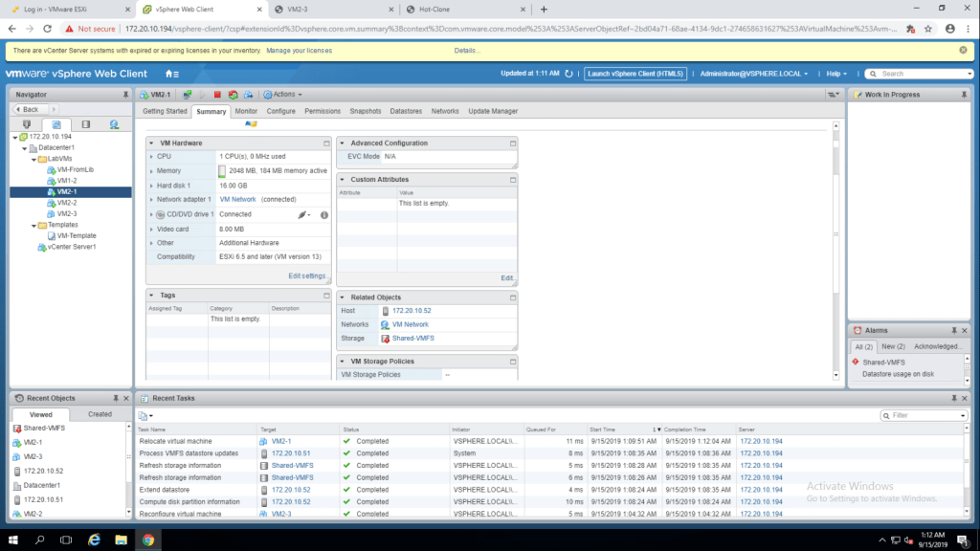This screenshot has width=980, height=551.
Task: Expand the Memory hardware row
Action: click(152, 170)
